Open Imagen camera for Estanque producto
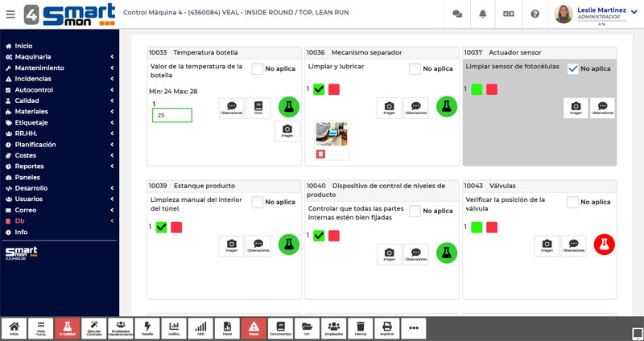644x341 pixels. (x=232, y=245)
